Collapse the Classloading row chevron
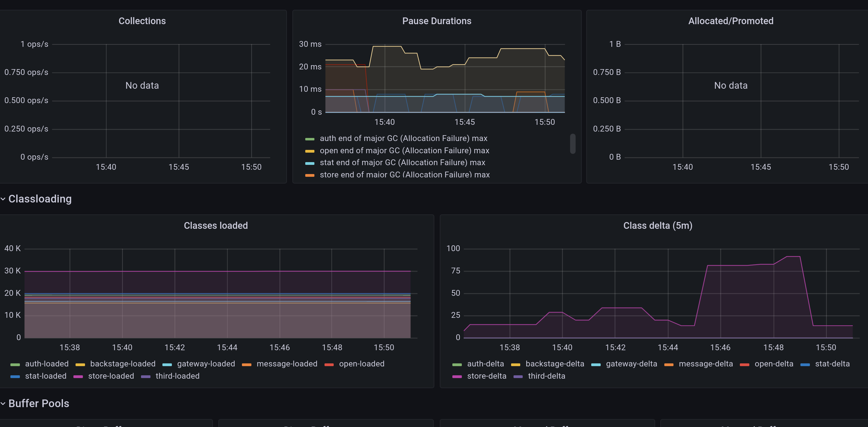868x427 pixels. (3, 199)
